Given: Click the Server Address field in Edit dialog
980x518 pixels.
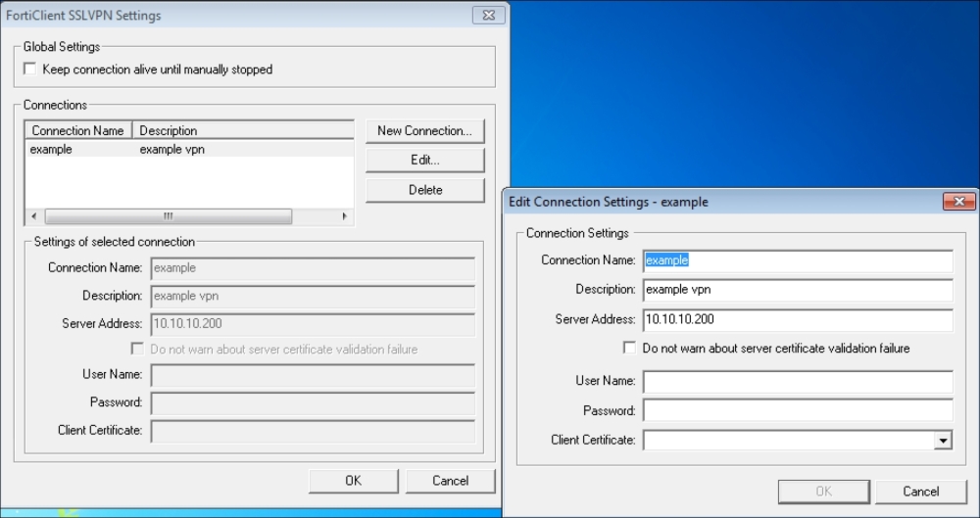Looking at the screenshot, I should point(798,319).
